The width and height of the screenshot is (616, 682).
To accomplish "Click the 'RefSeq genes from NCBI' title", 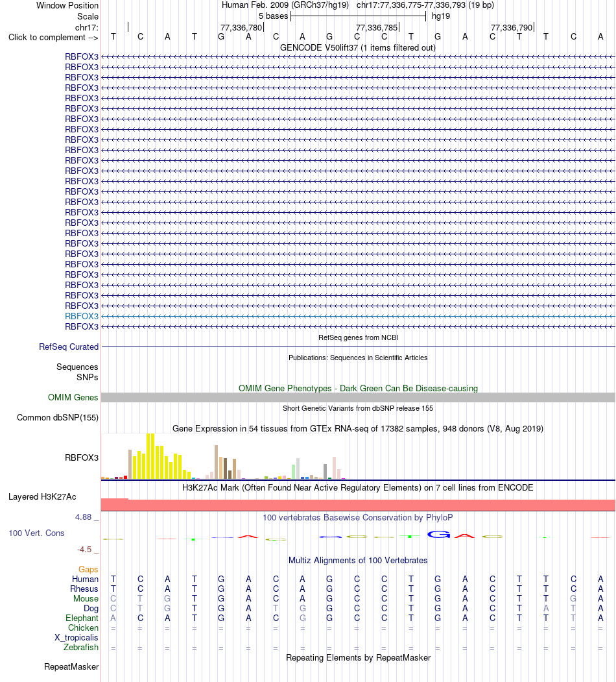I will 358,337.
